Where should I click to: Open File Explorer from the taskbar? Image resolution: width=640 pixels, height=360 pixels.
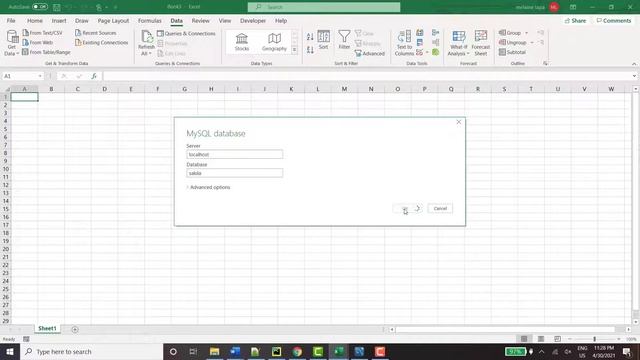point(214,351)
